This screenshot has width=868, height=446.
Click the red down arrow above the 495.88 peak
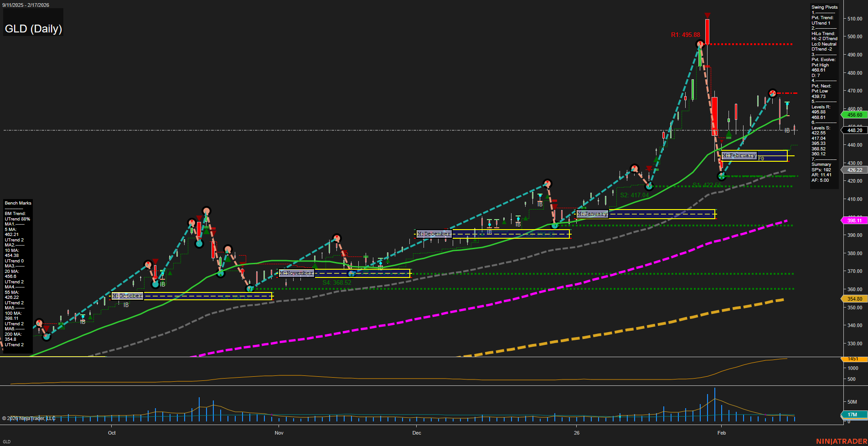[708, 15]
